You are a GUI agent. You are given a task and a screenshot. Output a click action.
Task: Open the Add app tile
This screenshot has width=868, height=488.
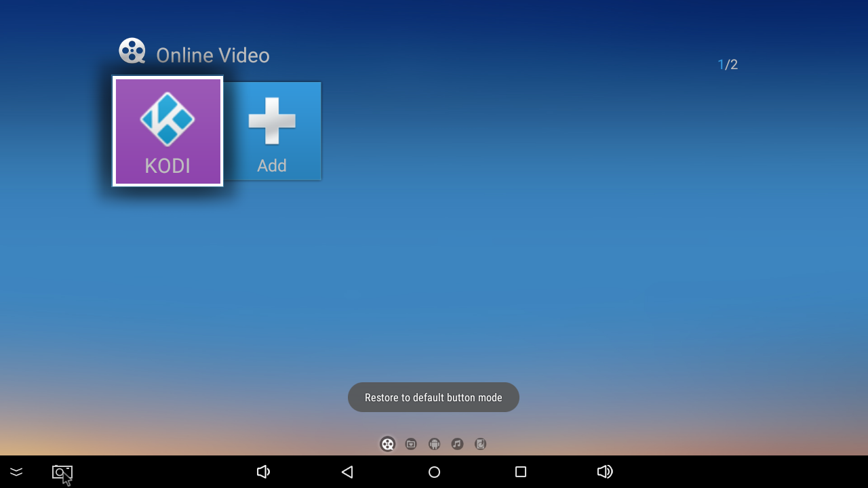point(272,131)
